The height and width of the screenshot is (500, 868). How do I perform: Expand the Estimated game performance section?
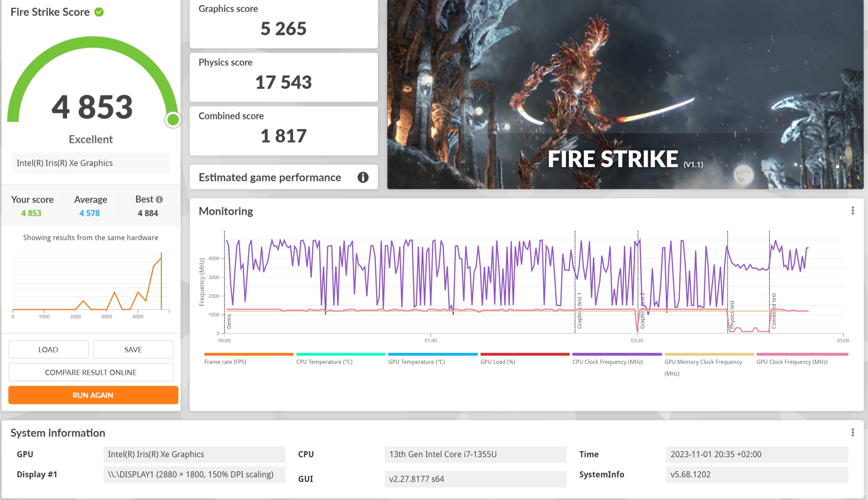point(270,177)
